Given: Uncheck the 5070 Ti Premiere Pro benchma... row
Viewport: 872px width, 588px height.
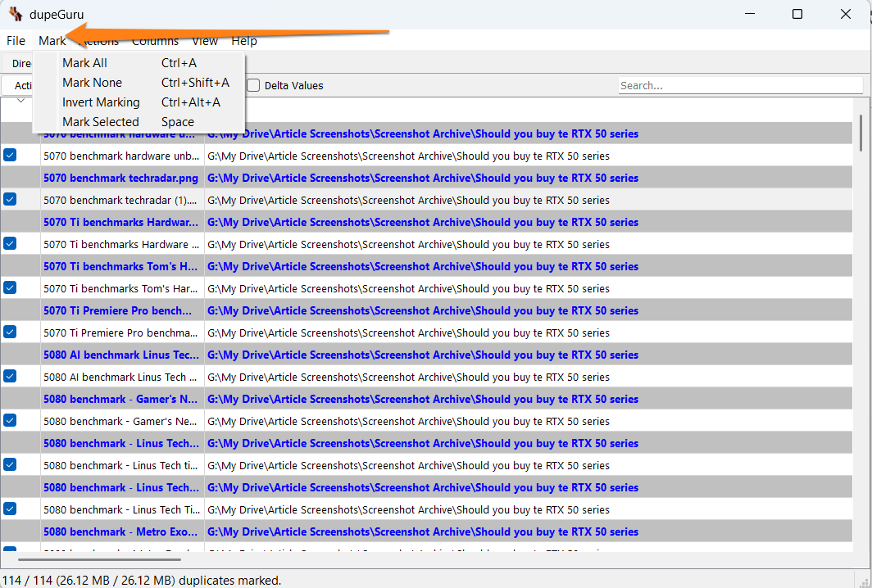Looking at the screenshot, I should [x=10, y=332].
